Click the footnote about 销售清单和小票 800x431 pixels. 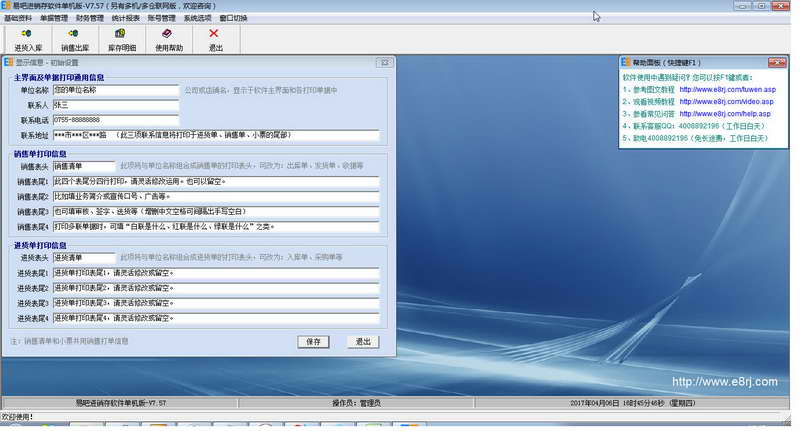69,341
